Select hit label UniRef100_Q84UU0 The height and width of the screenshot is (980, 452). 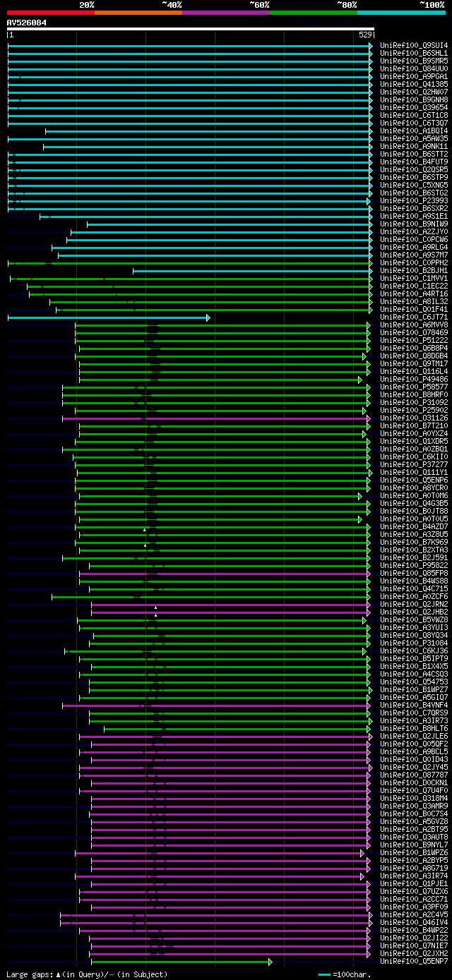(414, 68)
